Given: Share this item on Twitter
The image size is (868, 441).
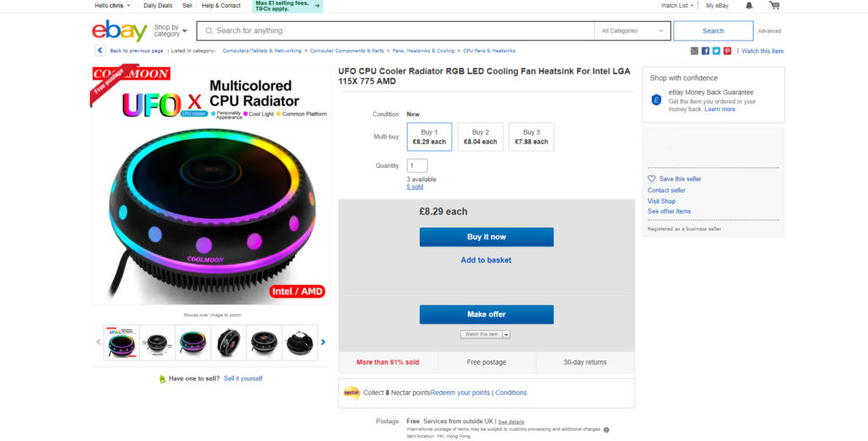Looking at the screenshot, I should 716,51.
